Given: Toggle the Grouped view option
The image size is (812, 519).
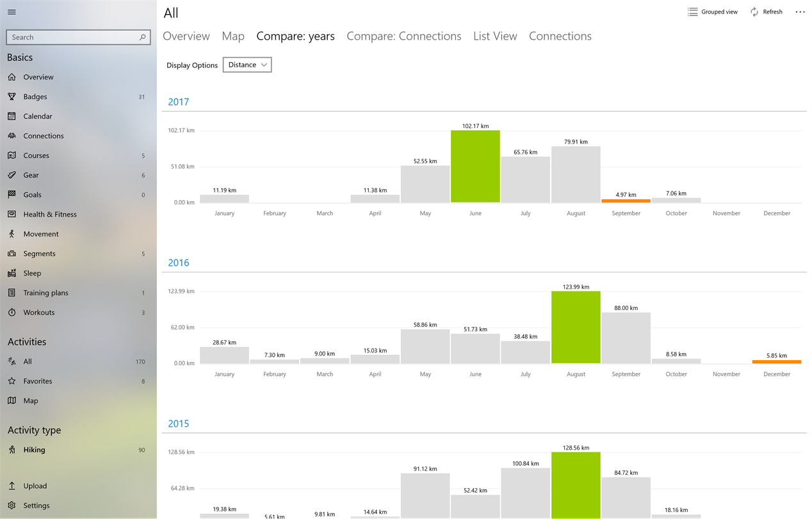Looking at the screenshot, I should pyautogui.click(x=713, y=12).
